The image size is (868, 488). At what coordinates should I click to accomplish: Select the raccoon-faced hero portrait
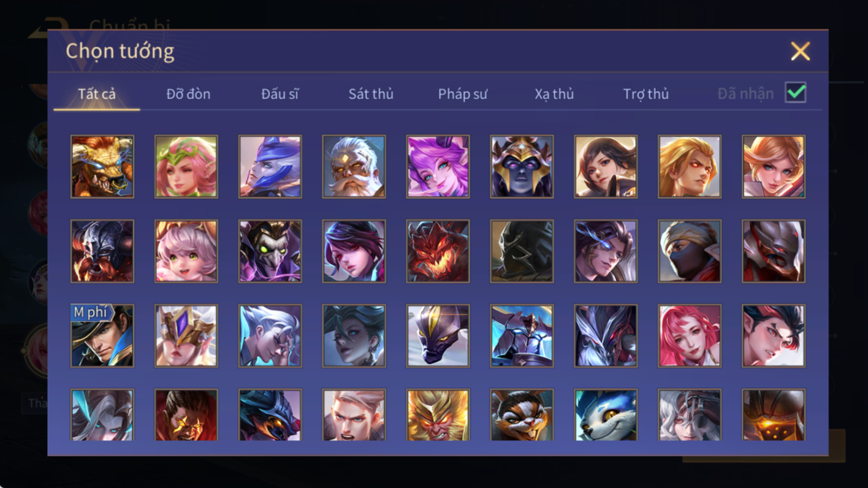522,415
